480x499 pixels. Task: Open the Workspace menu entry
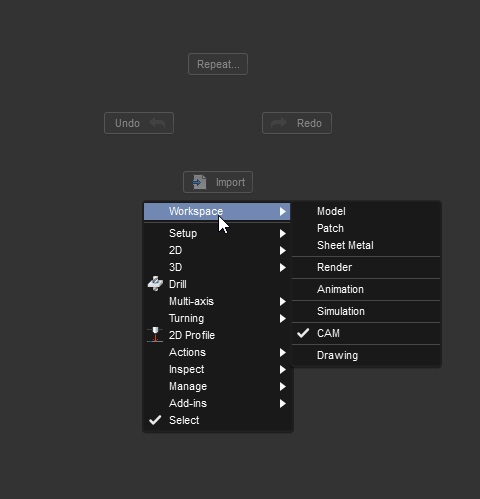pyautogui.click(x=217, y=211)
